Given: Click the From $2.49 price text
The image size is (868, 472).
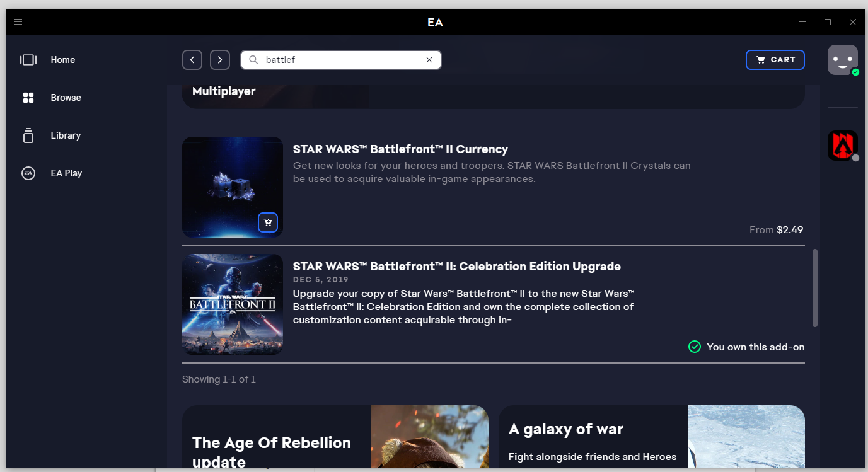Looking at the screenshot, I should pos(776,230).
